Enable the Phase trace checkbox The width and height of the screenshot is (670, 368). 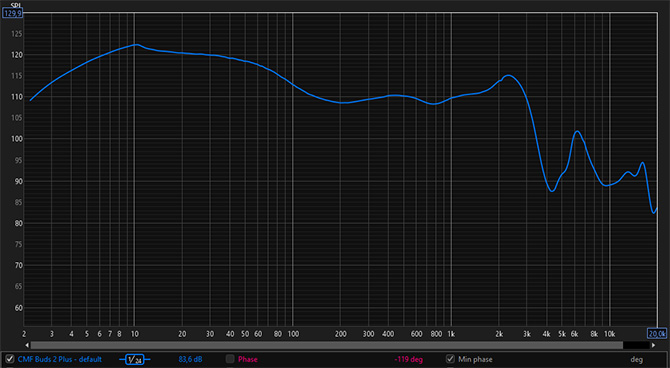(x=230, y=359)
